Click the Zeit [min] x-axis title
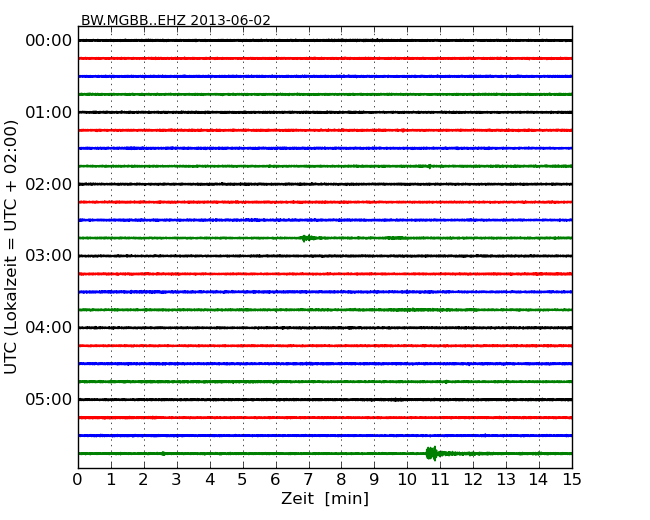Image resolution: width=650 pixels, height=520 pixels. 325,498
